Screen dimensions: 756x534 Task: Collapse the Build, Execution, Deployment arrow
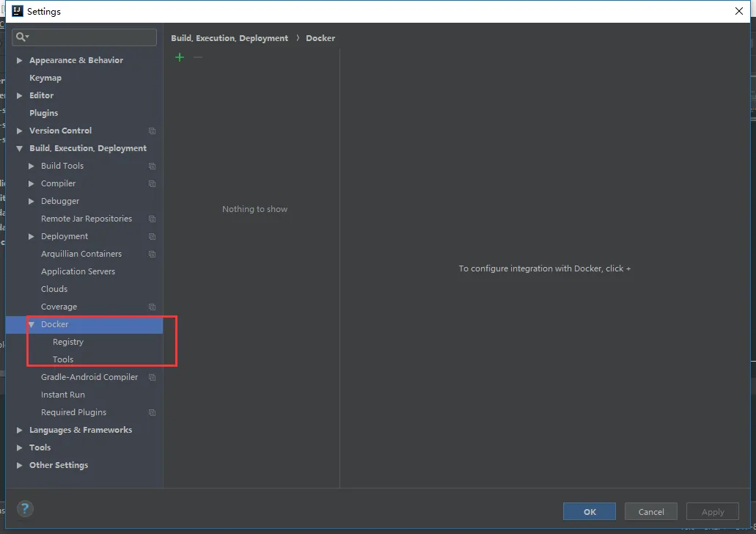pyautogui.click(x=19, y=149)
